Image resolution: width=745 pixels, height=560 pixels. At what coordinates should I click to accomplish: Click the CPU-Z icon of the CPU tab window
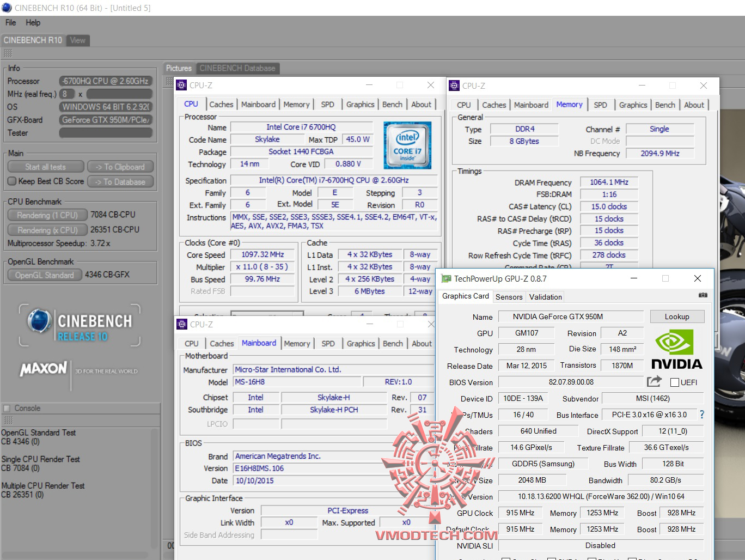[x=182, y=85]
